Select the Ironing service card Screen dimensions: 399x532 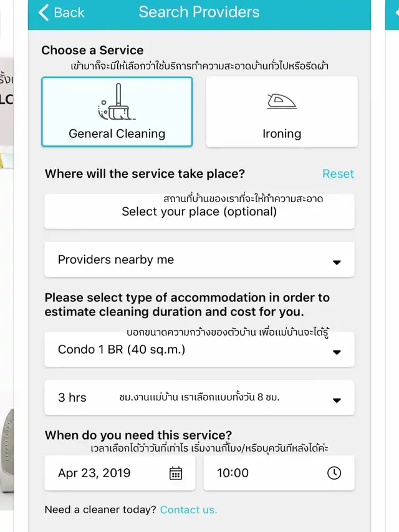point(282,112)
